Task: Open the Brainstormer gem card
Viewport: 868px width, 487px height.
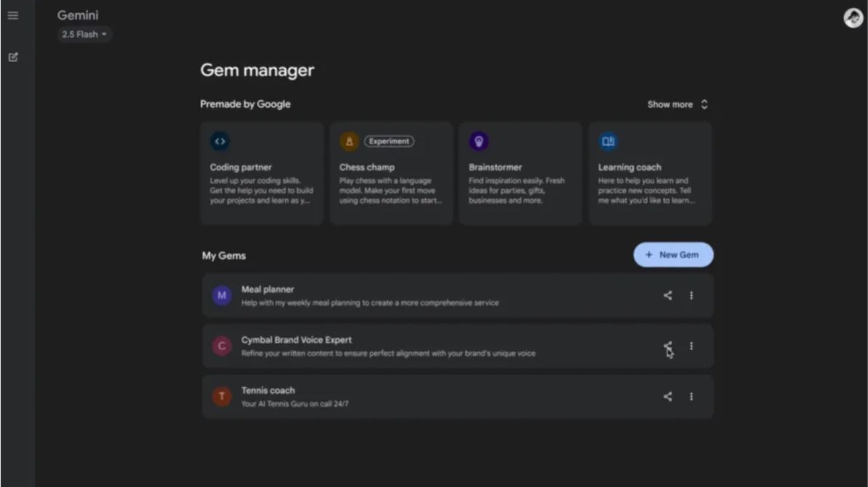Action: (x=521, y=173)
